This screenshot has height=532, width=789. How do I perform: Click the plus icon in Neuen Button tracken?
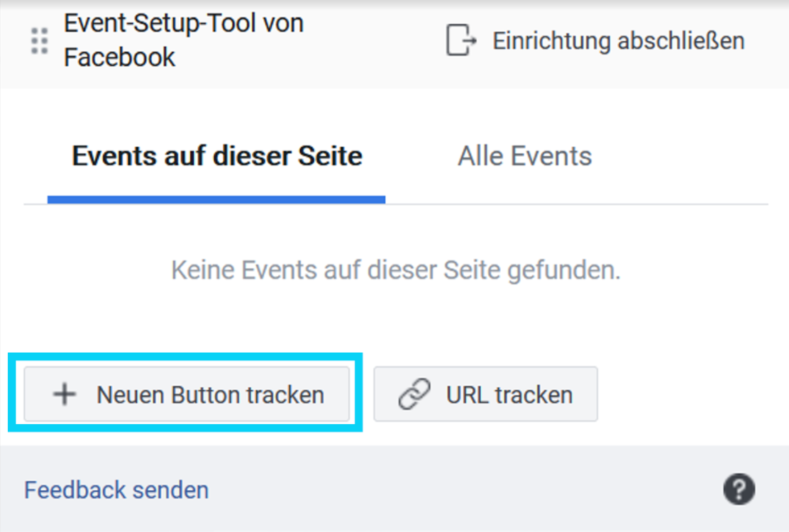pyautogui.click(x=65, y=394)
